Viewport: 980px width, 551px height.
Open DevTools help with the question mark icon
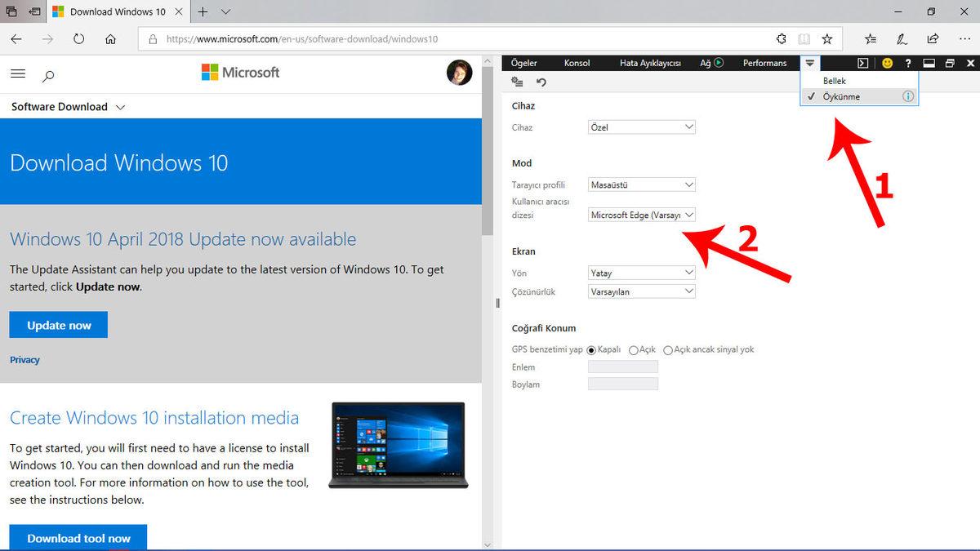(x=907, y=62)
